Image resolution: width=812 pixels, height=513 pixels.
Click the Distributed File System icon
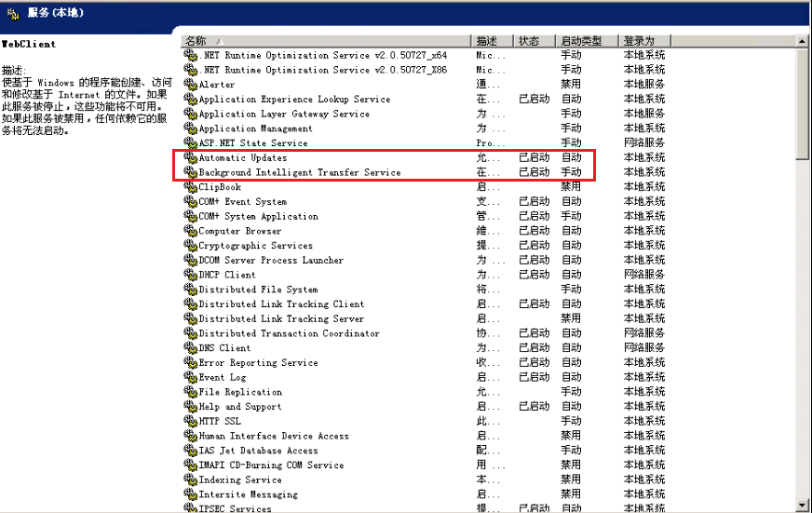191,289
